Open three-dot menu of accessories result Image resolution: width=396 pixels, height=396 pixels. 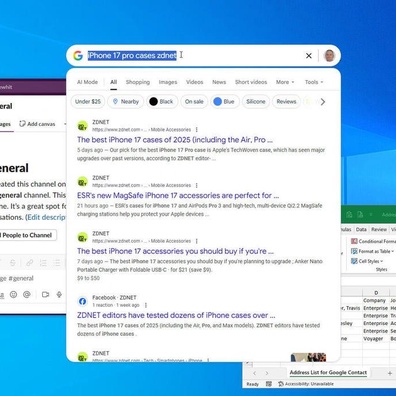tap(196, 241)
